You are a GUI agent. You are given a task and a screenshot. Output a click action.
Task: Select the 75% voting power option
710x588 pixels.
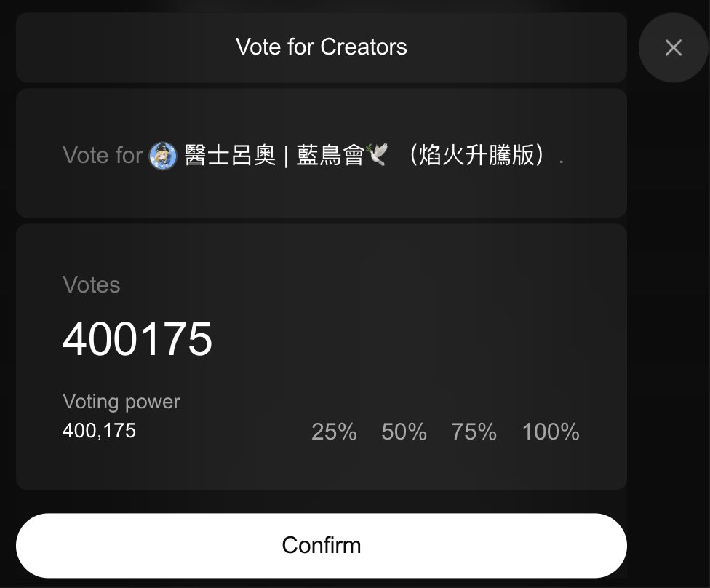(x=474, y=432)
